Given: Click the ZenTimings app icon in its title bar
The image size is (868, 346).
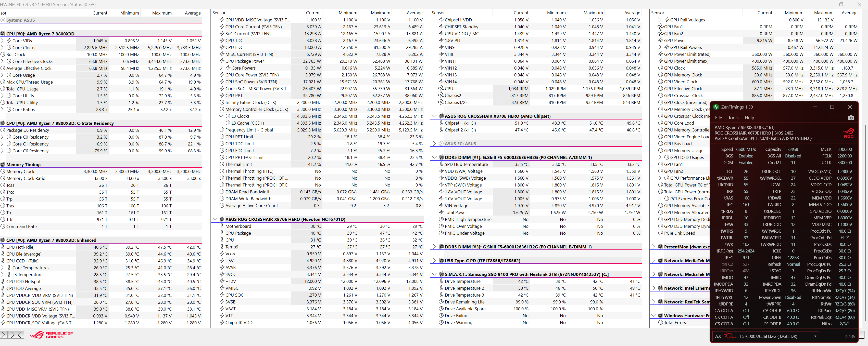Looking at the screenshot, I should [x=716, y=107].
